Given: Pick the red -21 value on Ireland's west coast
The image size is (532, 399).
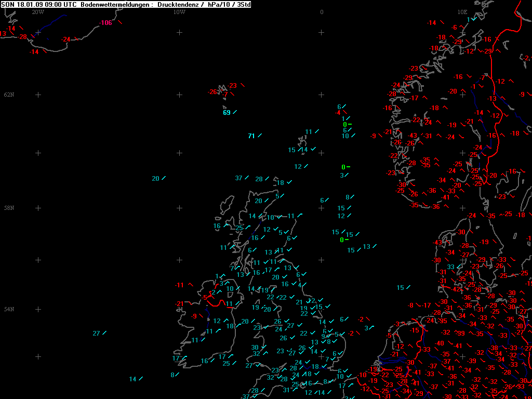Looking at the screenshot, I should tap(179, 303).
